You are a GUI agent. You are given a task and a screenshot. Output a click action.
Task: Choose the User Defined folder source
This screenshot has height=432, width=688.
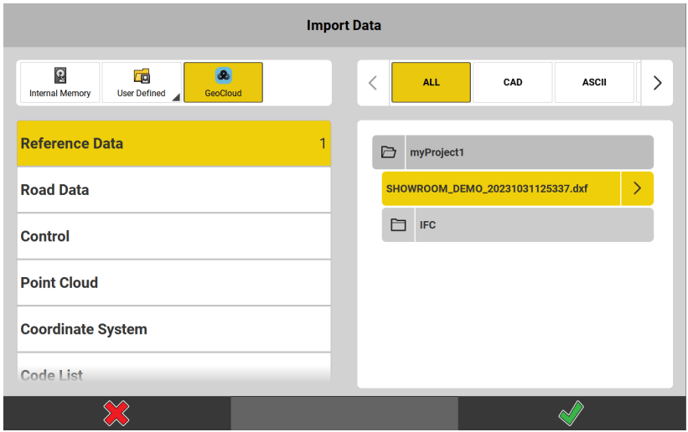click(x=141, y=76)
